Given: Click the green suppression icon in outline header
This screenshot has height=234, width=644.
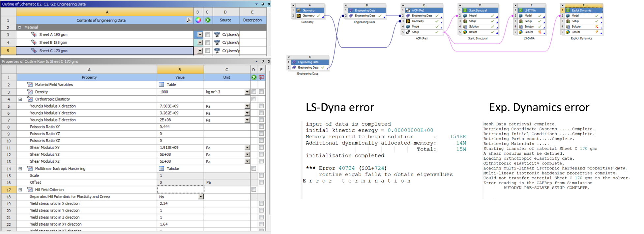Looking at the screenshot, I should [208, 20].
